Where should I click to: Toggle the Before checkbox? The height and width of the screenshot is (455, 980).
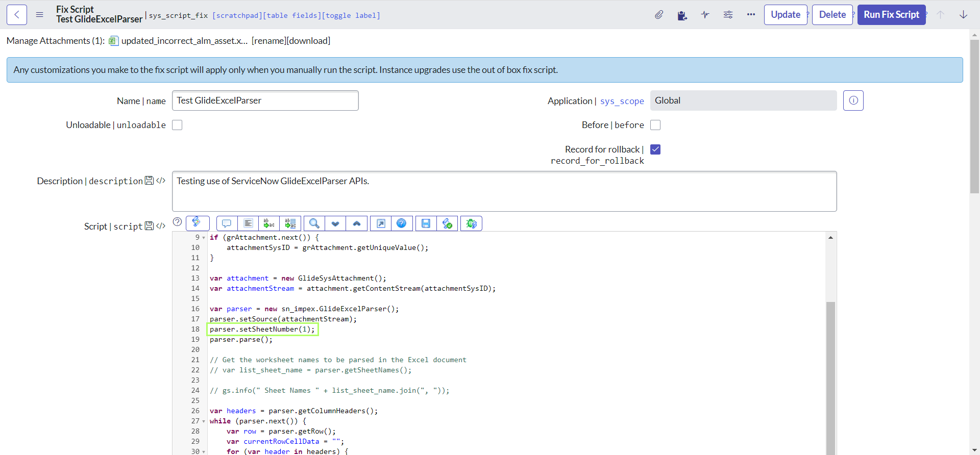click(655, 125)
